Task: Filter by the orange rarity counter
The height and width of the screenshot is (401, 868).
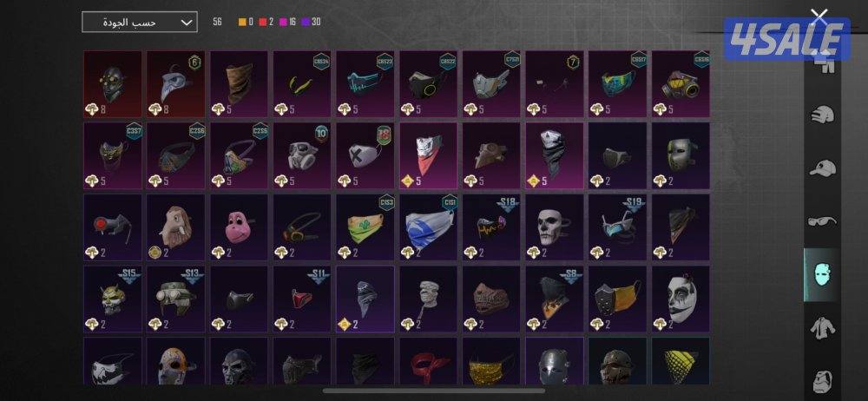Action: click(246, 23)
